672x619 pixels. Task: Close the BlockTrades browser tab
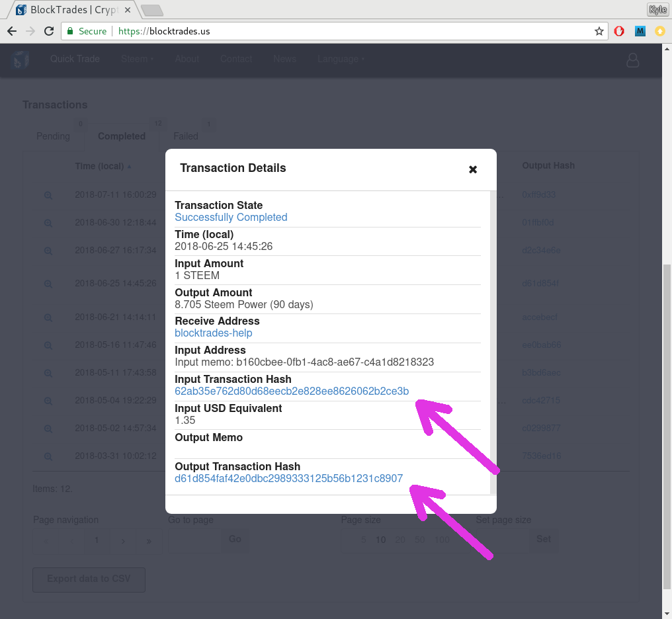(x=127, y=10)
